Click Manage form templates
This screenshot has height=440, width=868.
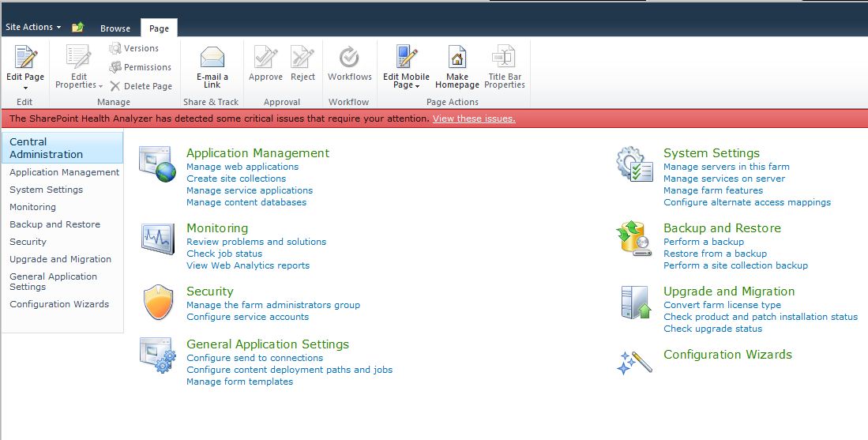[x=239, y=382]
